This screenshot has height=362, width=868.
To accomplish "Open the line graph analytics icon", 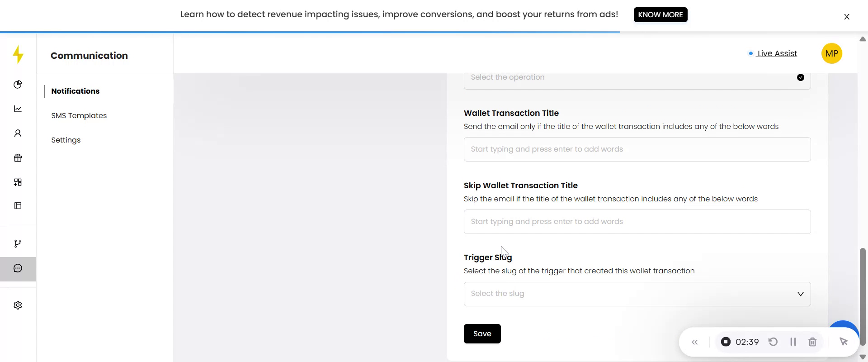I will [18, 109].
